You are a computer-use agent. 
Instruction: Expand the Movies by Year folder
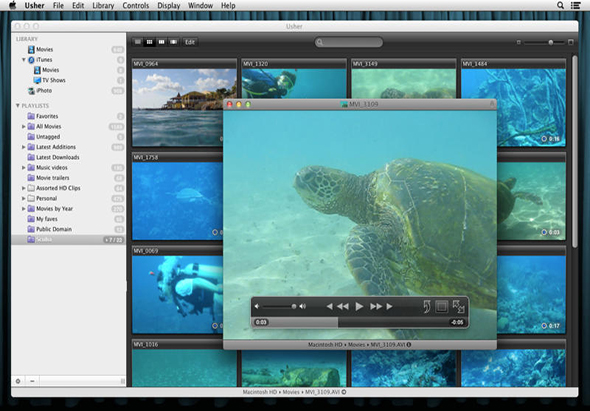(24, 209)
